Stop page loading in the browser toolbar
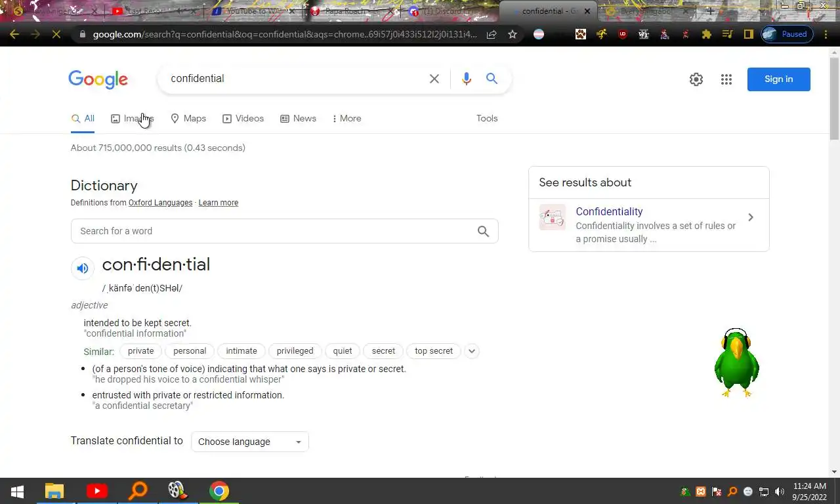Screen dimensions: 840x504 (56, 34)
